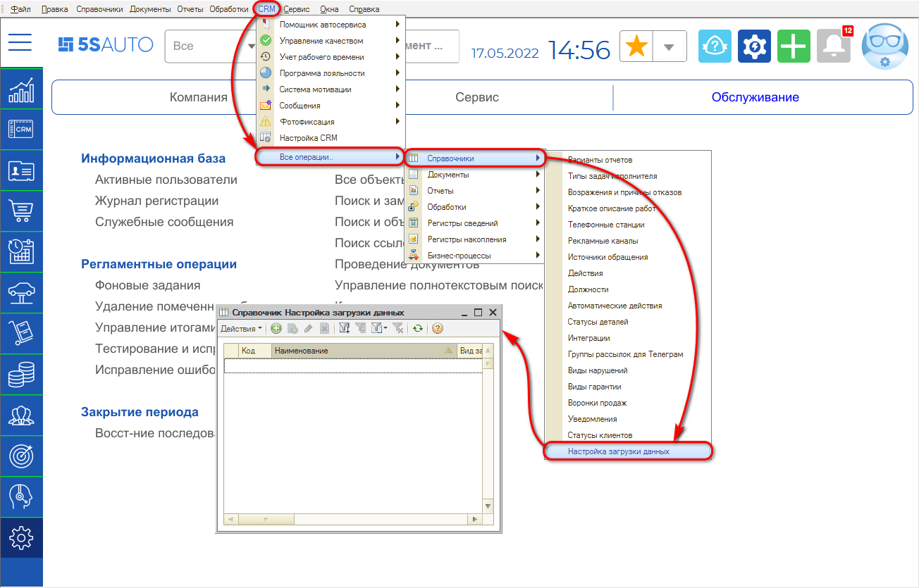The image size is (919, 588).
Task: Click the Активные пользователи link
Action: click(166, 180)
